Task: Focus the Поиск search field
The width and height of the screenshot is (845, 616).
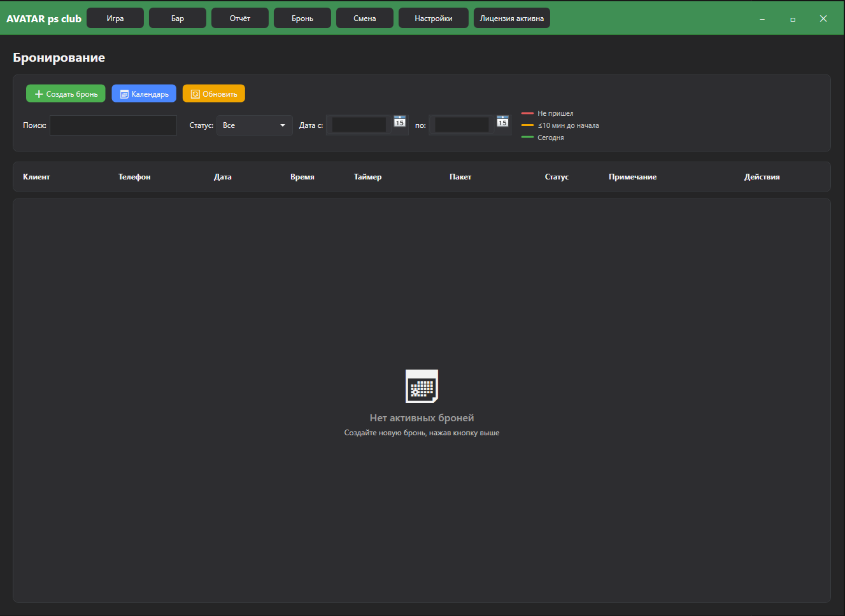Action: click(x=113, y=125)
